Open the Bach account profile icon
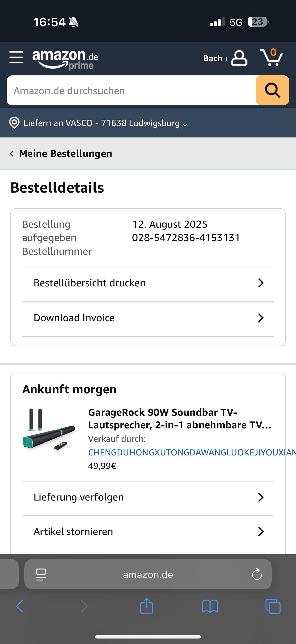The width and height of the screenshot is (296, 644). pos(239,58)
